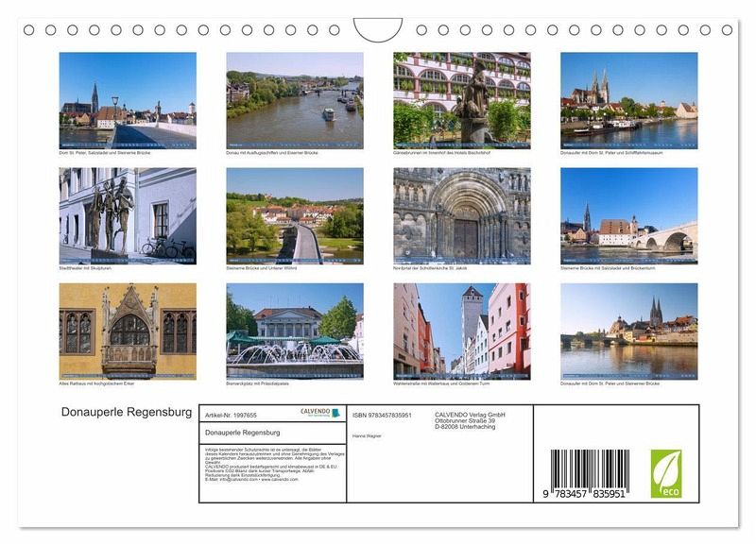Click caption 'Stadttheater mit Skulpturen'
This screenshot has width=756, height=545.
(85, 268)
